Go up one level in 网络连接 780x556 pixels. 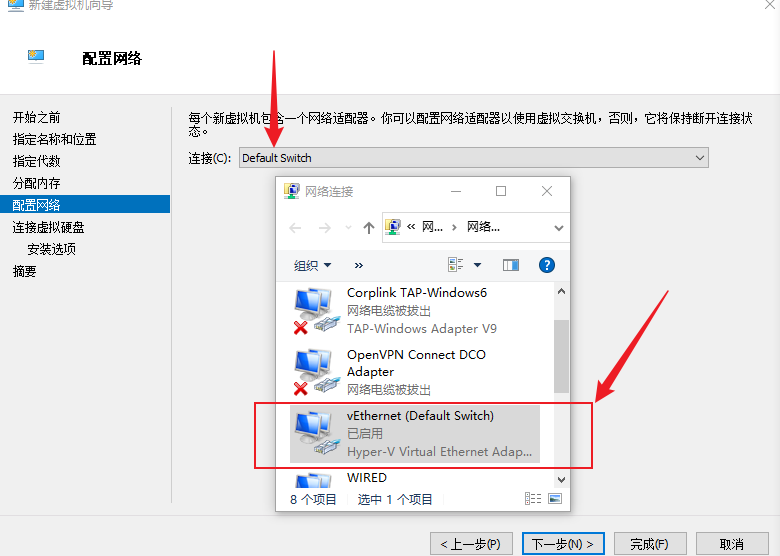point(369,228)
